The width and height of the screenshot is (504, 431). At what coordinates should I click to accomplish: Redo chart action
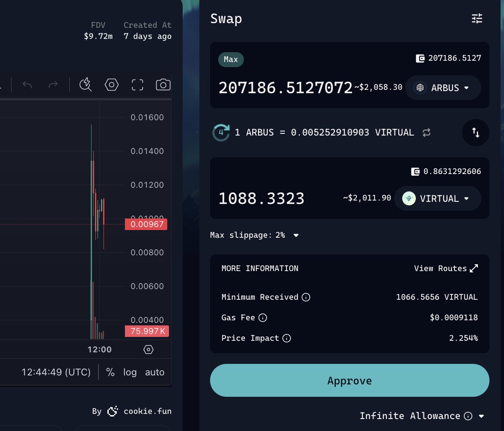(53, 85)
